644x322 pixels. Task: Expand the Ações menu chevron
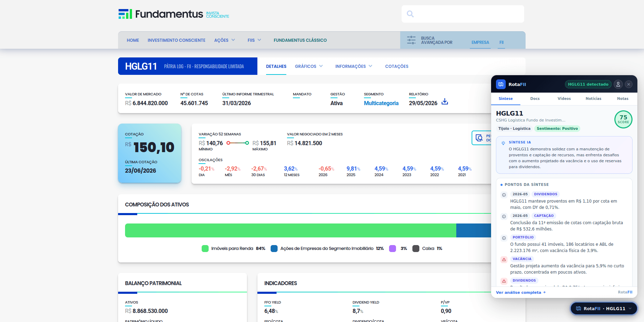233,40
